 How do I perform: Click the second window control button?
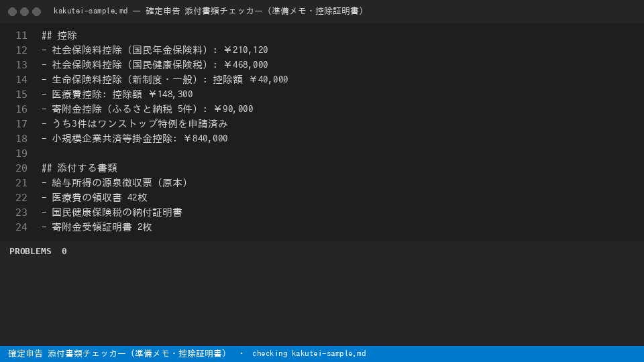click(25, 11)
